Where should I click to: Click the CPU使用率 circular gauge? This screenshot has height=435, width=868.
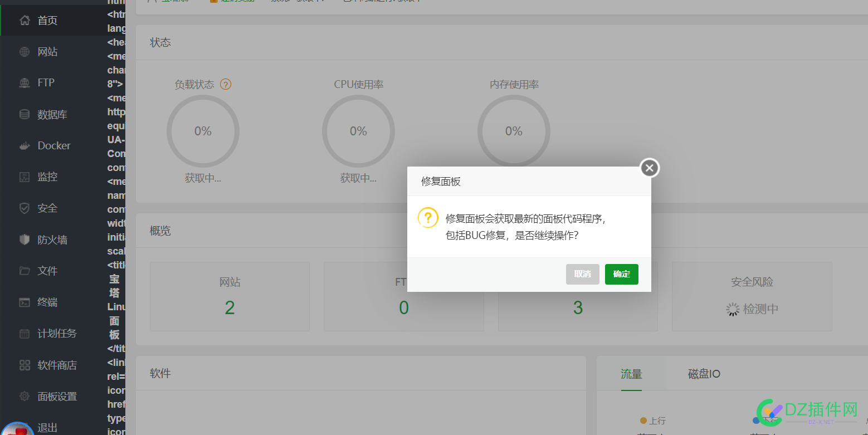[358, 131]
